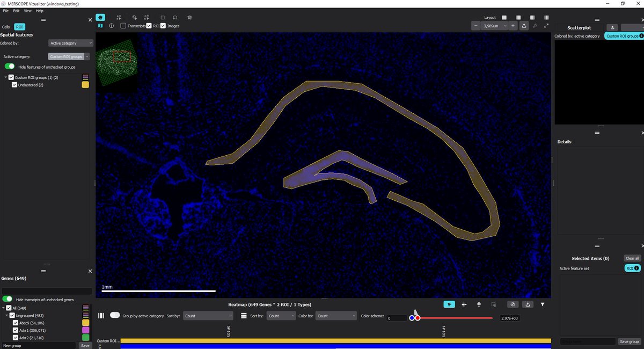Open the Color by dropdown
This screenshot has width=644, height=349.
[336, 316]
